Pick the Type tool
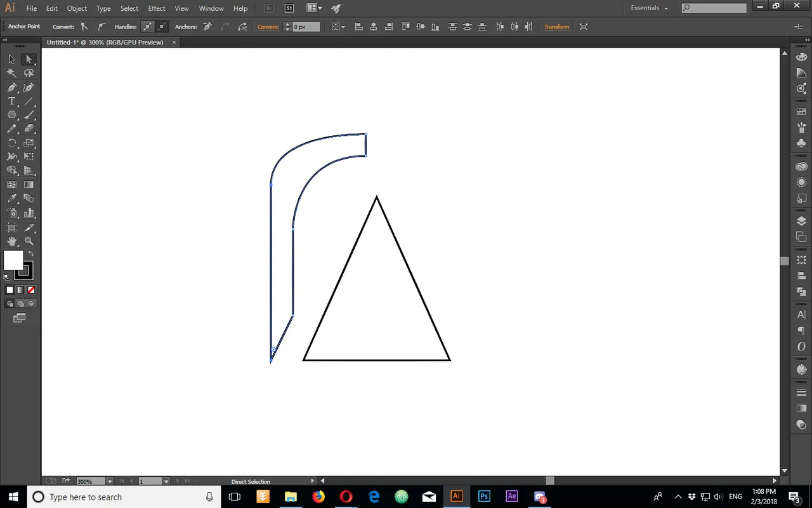This screenshot has height=508, width=812. pyautogui.click(x=11, y=102)
